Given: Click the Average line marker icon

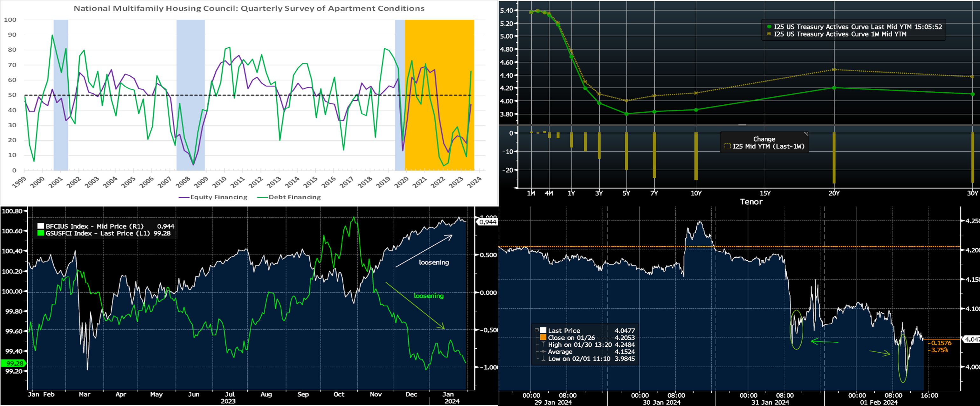Looking at the screenshot, I should 543,352.
